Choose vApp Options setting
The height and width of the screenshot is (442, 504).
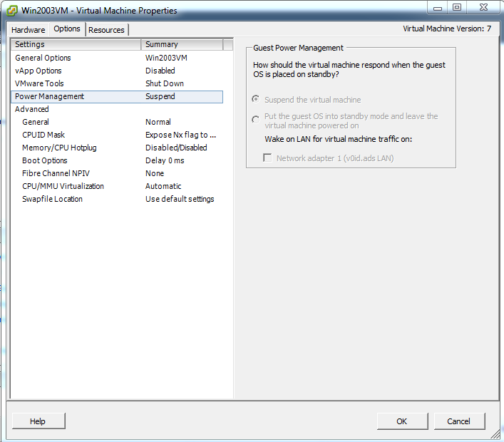coord(38,71)
